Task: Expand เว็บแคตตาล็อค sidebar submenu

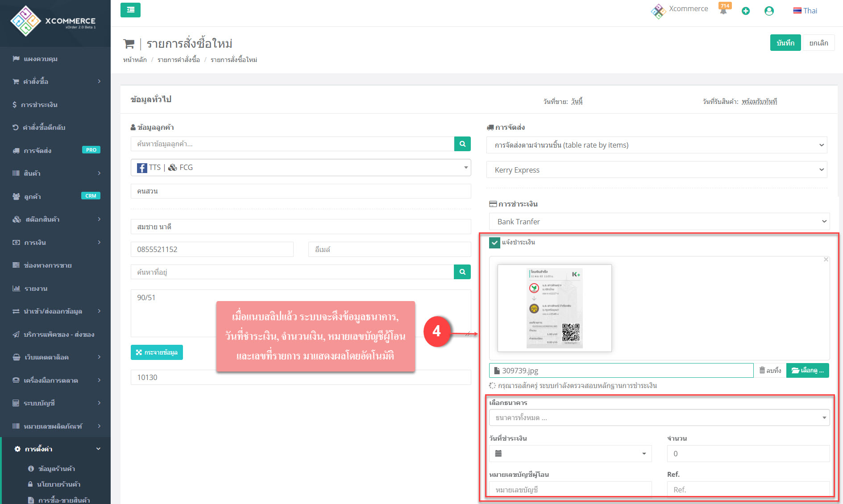Action: [55, 357]
